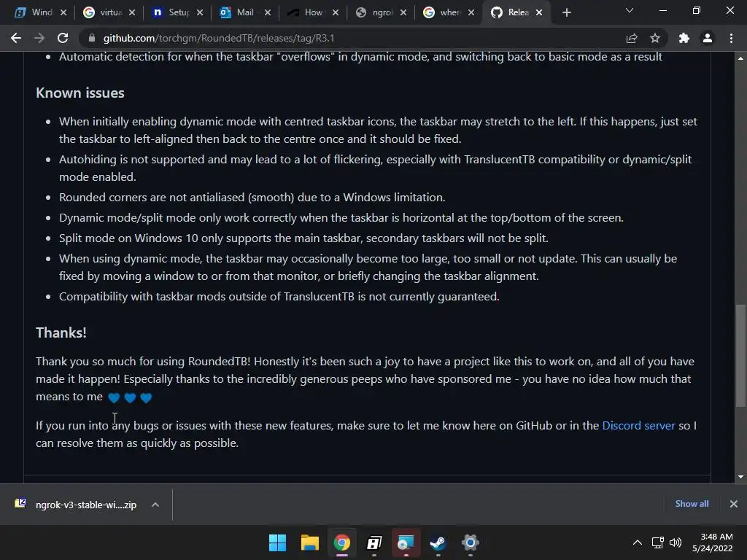Click the browser forward arrow
This screenshot has height=560, width=747.
pos(39,38)
